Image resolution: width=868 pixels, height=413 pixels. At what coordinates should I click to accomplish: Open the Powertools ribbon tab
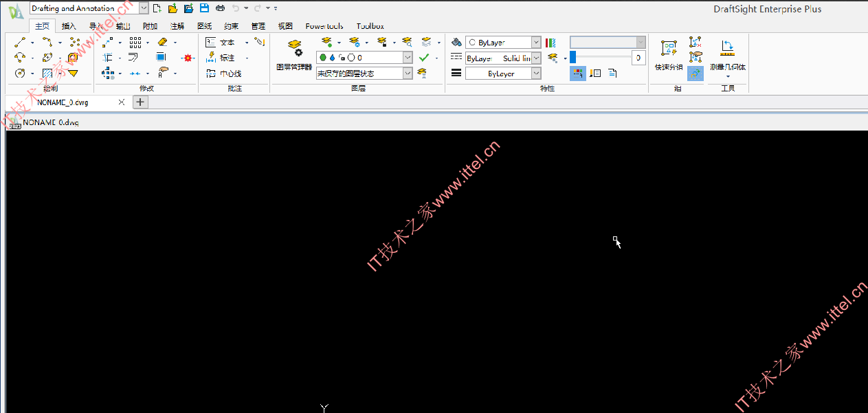(x=324, y=26)
